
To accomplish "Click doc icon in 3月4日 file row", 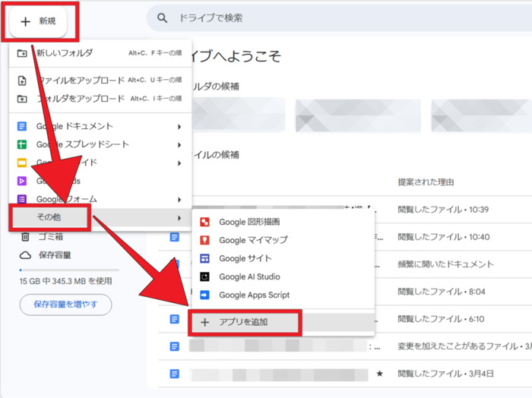I will tap(174, 374).
